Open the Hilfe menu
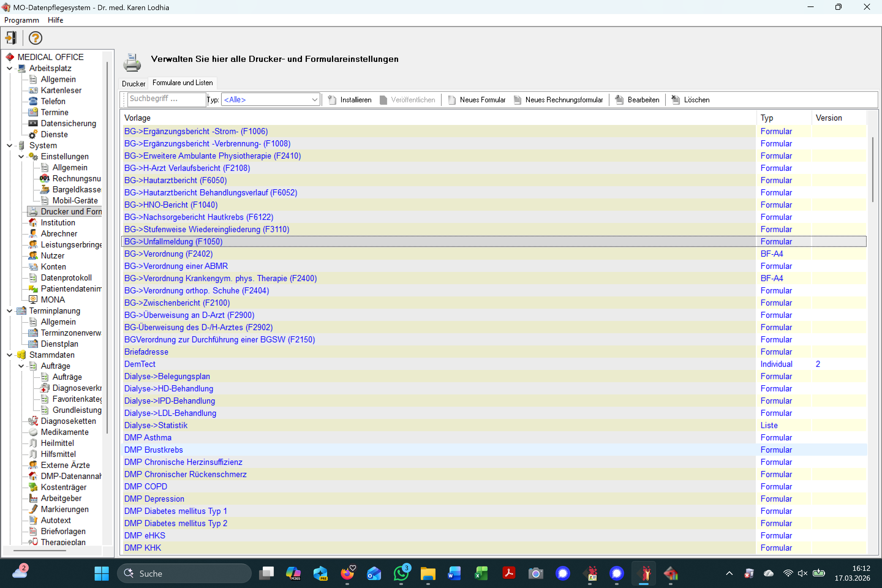 click(55, 20)
